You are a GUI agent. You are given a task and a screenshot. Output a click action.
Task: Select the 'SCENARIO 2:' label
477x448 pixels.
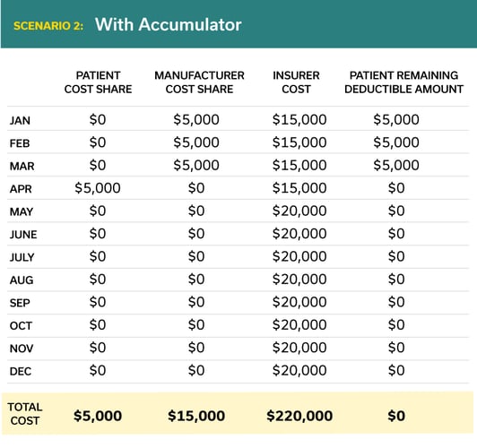click(x=48, y=26)
